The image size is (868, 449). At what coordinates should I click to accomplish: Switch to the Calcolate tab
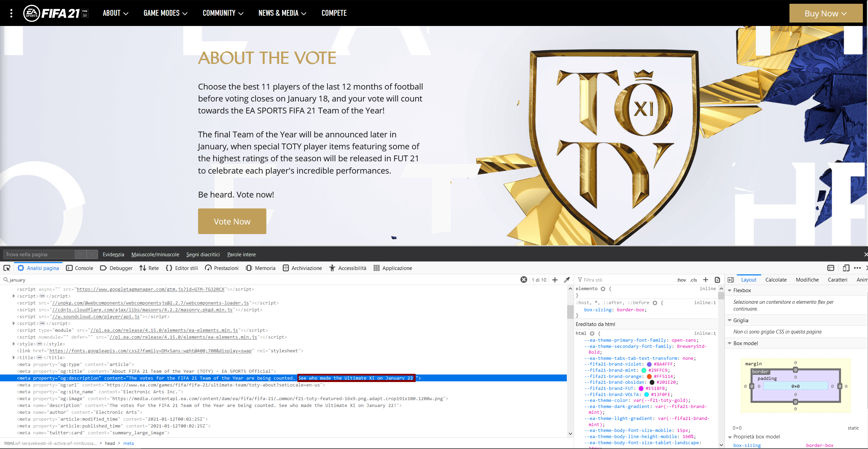776,280
